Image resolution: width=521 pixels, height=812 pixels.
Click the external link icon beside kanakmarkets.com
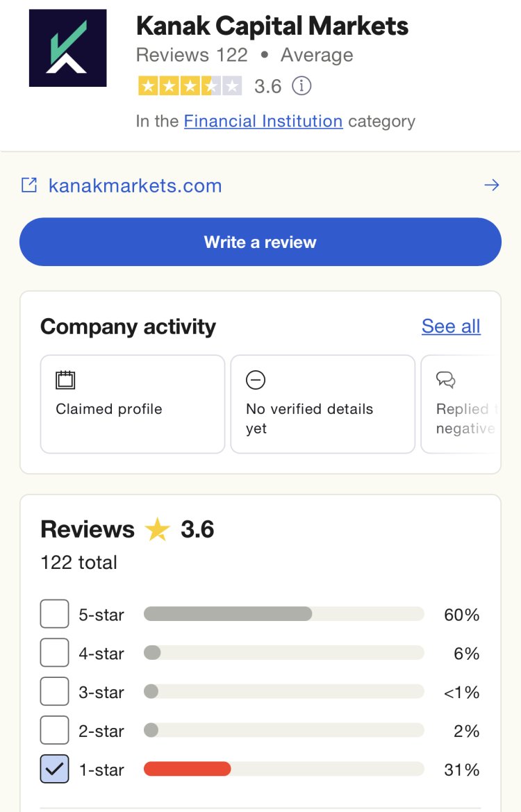pyautogui.click(x=28, y=185)
